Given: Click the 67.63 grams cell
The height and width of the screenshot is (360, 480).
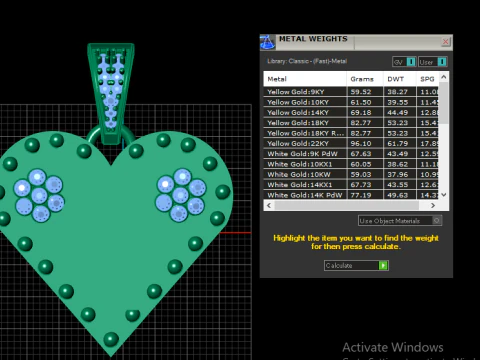Looking at the screenshot, I should pos(365,154).
